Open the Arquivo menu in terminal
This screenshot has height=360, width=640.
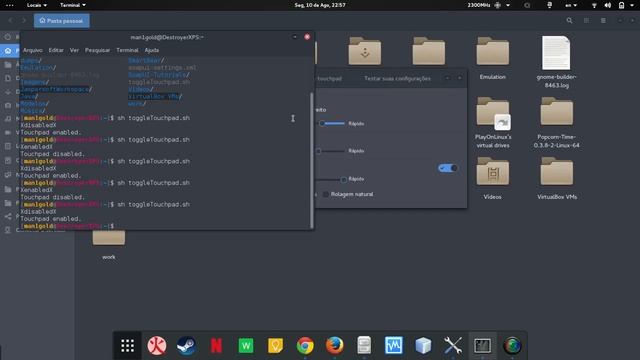33,50
